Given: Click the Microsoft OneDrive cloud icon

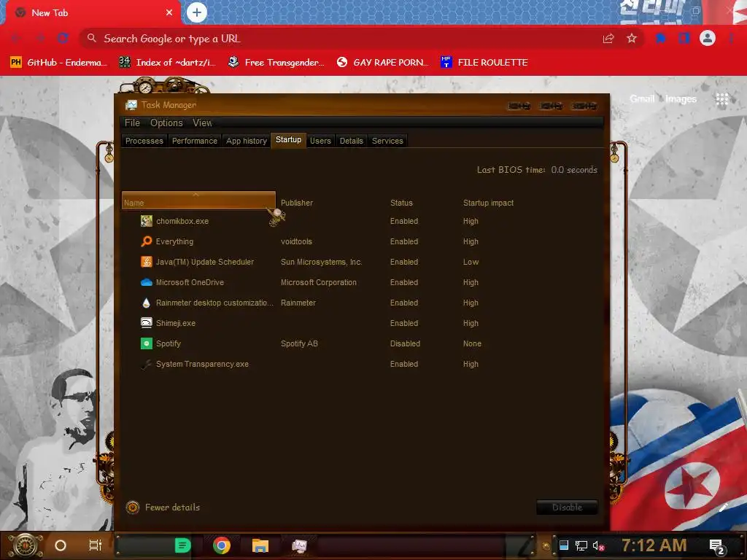Looking at the screenshot, I should coord(146,282).
